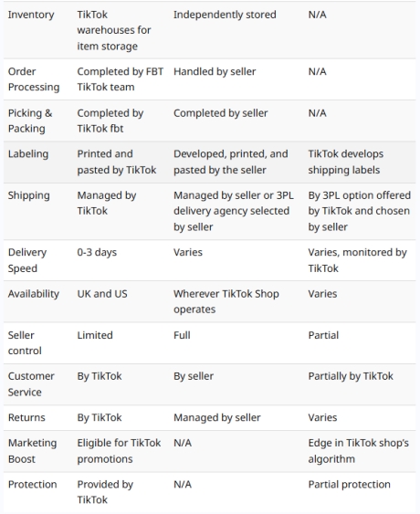Click 'TikTok develops shipping labels' cell
Viewport: 420px width, 514px height.
coord(345,162)
